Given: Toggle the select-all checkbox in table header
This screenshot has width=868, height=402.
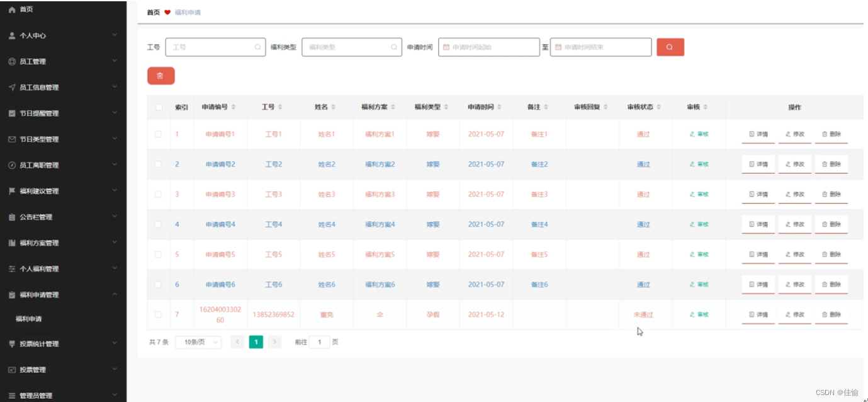Looking at the screenshot, I should 159,108.
